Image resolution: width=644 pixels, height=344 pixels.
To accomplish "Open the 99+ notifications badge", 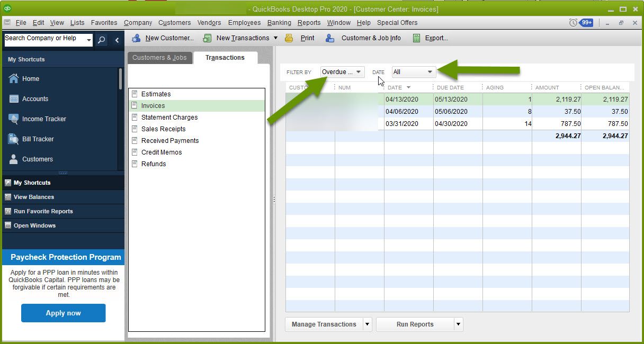I will (586, 23).
